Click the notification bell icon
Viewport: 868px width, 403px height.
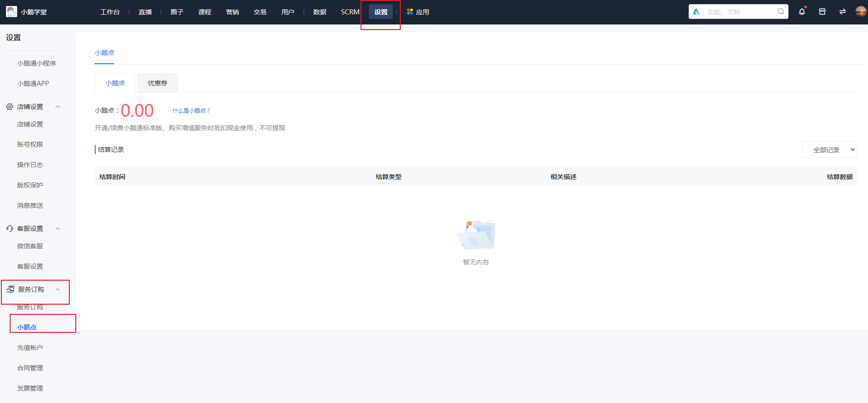tap(801, 12)
